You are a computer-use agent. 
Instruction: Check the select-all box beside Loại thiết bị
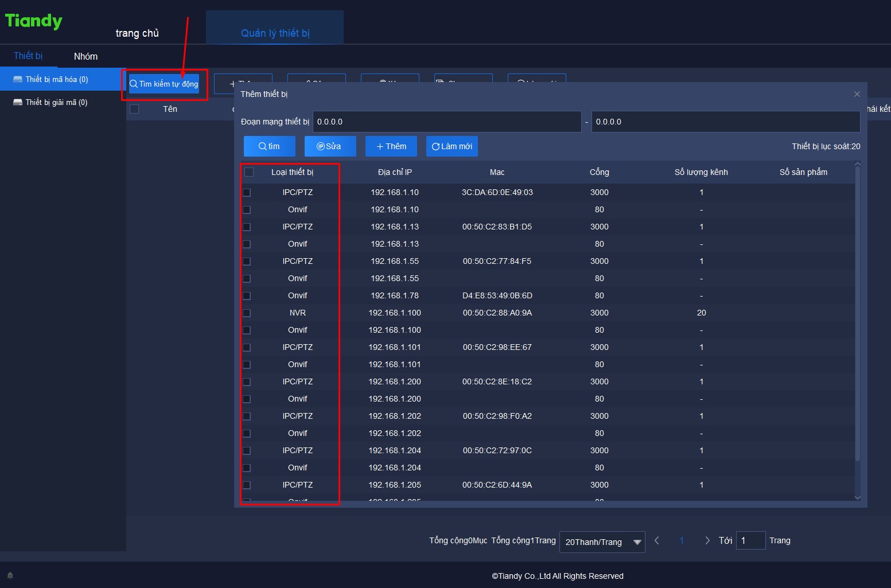[x=249, y=172]
